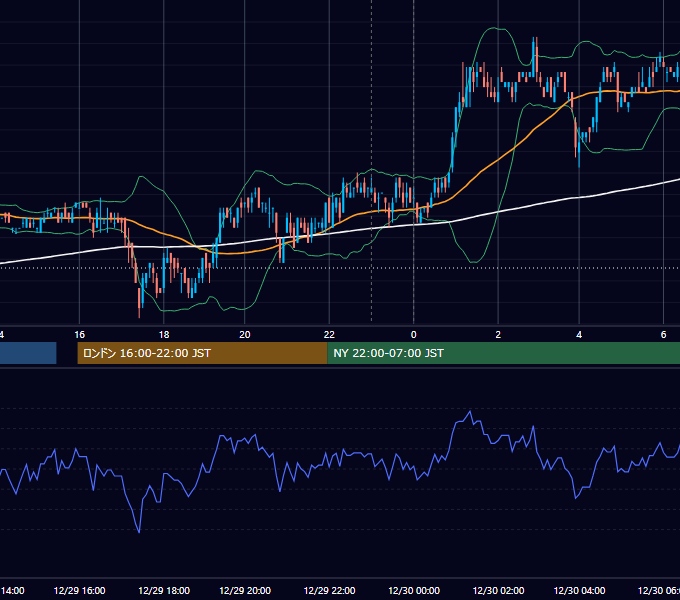Click the "12/30 04:00" date label on the bottom axis
The image size is (680, 600).
click(579, 590)
